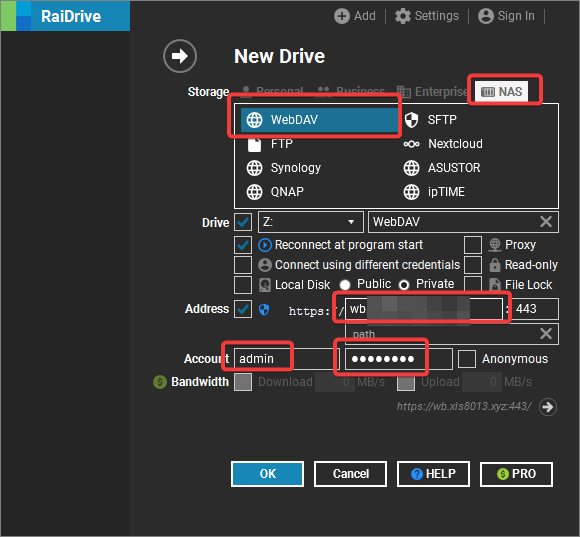Open Settings from the top bar
Image resolution: width=580 pixels, height=537 pixels.
(x=427, y=16)
